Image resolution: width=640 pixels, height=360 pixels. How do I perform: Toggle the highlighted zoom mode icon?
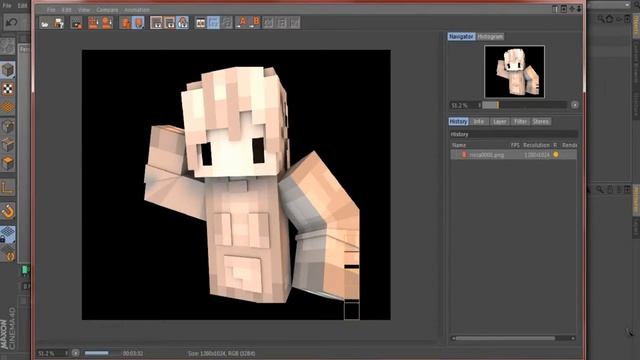tap(182, 23)
